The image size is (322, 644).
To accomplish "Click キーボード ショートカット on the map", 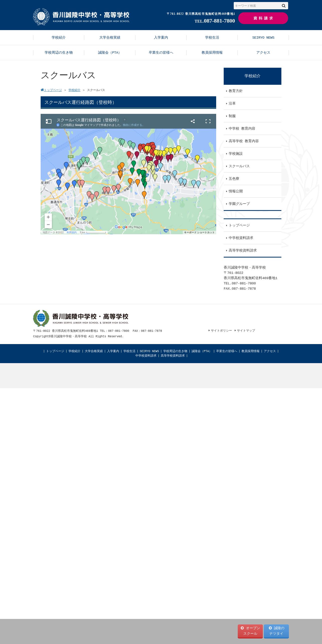I will (199, 232).
